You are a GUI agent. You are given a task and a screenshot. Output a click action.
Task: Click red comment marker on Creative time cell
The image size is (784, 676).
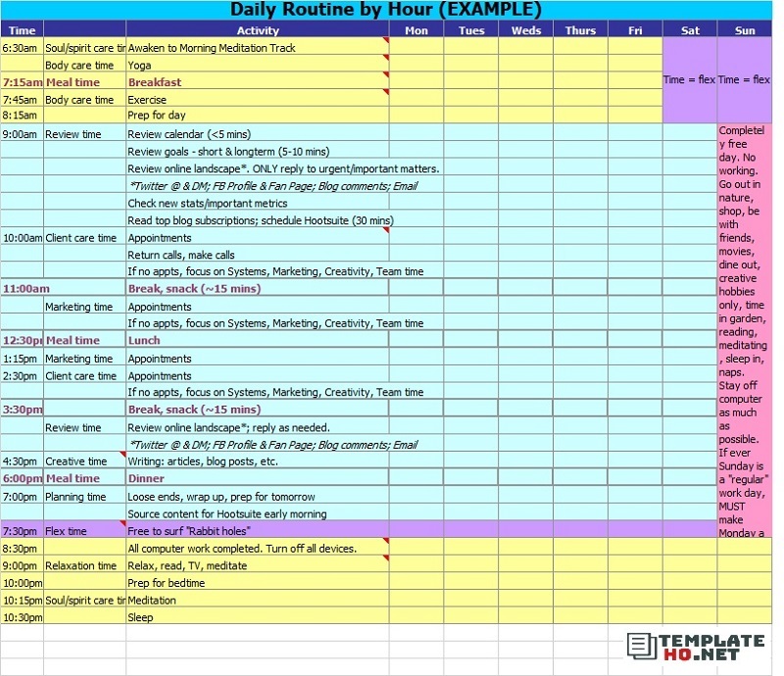123,456
